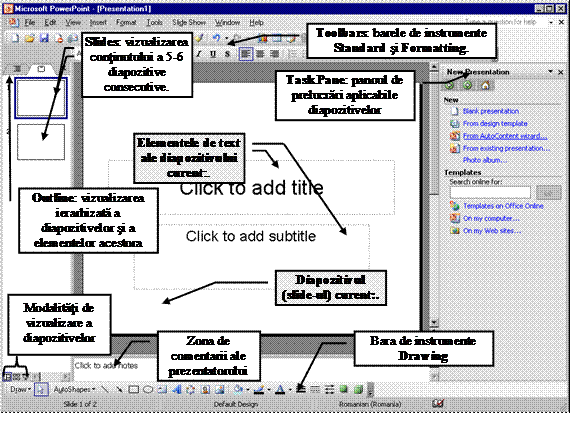Screen dimensions: 572x426
Task: Click the Line Color brush icon
Action: [x=259, y=390]
